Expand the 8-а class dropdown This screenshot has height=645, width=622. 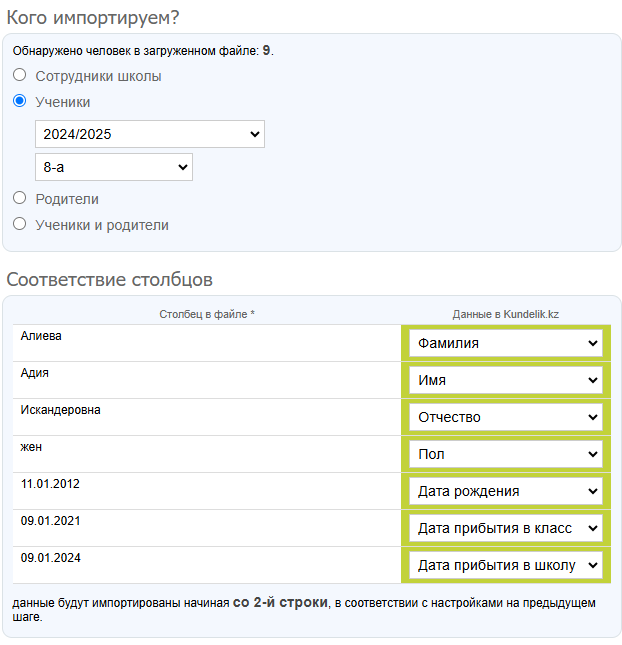113,167
